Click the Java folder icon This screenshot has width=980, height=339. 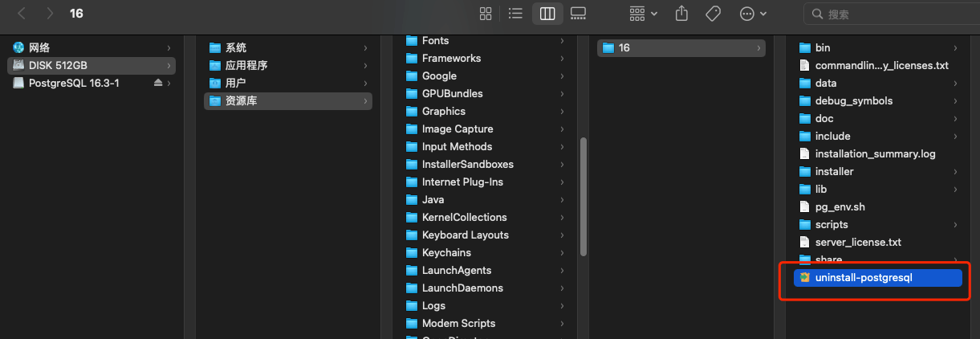412,200
